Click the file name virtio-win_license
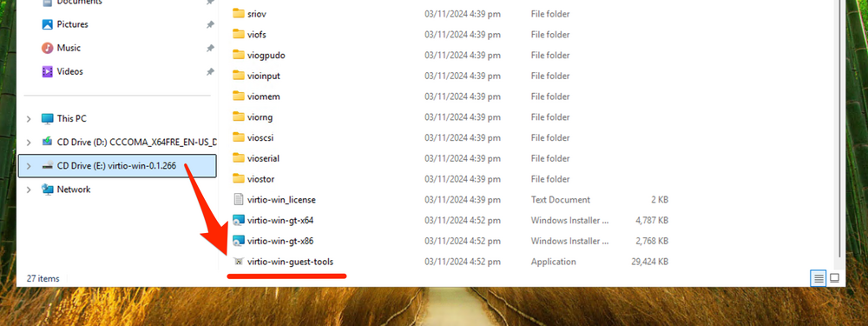This screenshot has width=868, height=326. coord(282,200)
